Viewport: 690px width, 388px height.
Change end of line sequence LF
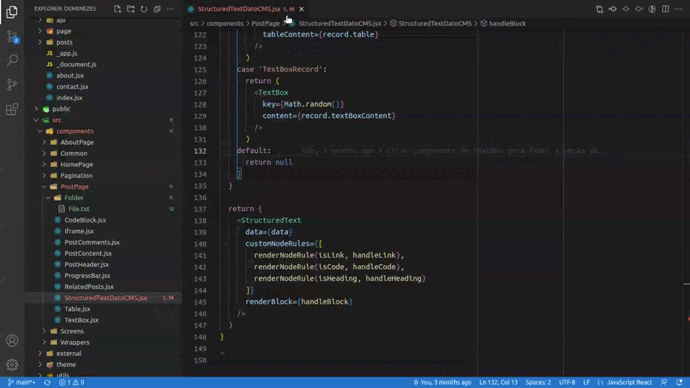[587, 382]
